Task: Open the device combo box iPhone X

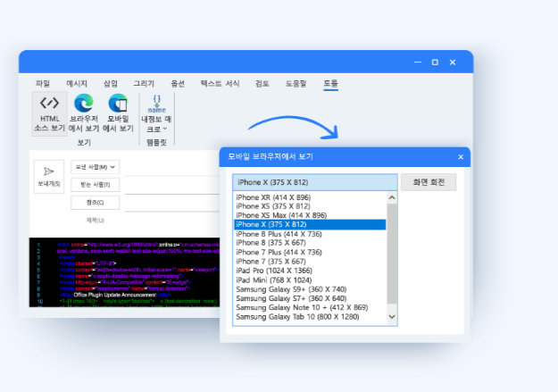Action: [x=315, y=182]
